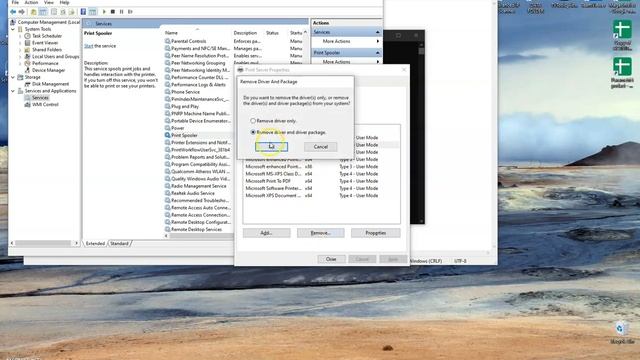
Task: Collapse the Print Spooler section in Actions pane
Action: point(378,53)
